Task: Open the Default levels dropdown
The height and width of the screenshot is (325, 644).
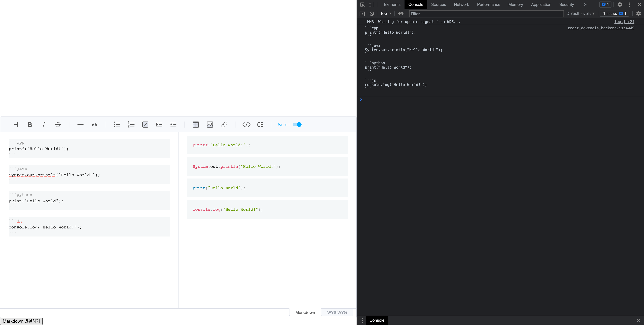Action: [x=580, y=14]
